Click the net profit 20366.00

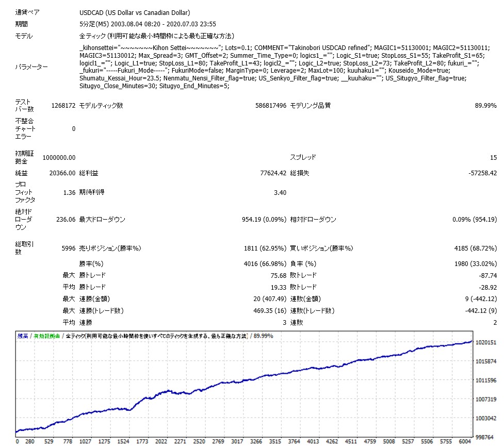[62, 173]
